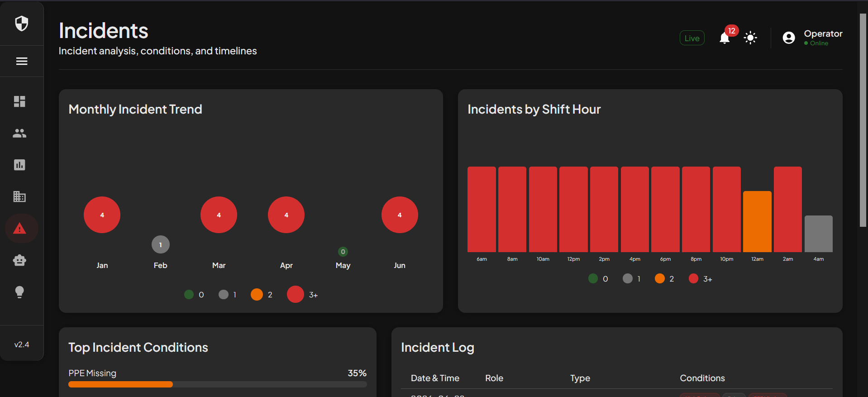Click the Conditions column header

(702, 378)
